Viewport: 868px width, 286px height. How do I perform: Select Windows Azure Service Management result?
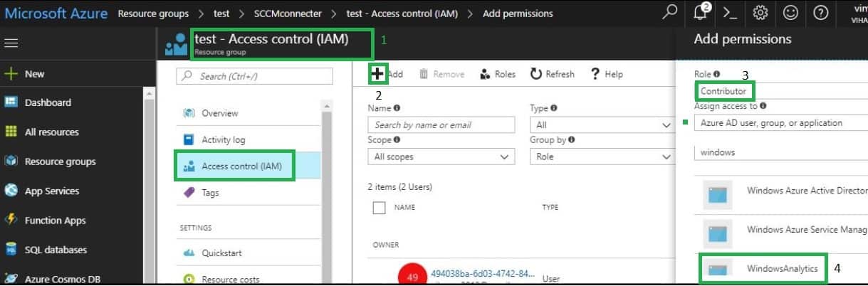tap(781, 233)
